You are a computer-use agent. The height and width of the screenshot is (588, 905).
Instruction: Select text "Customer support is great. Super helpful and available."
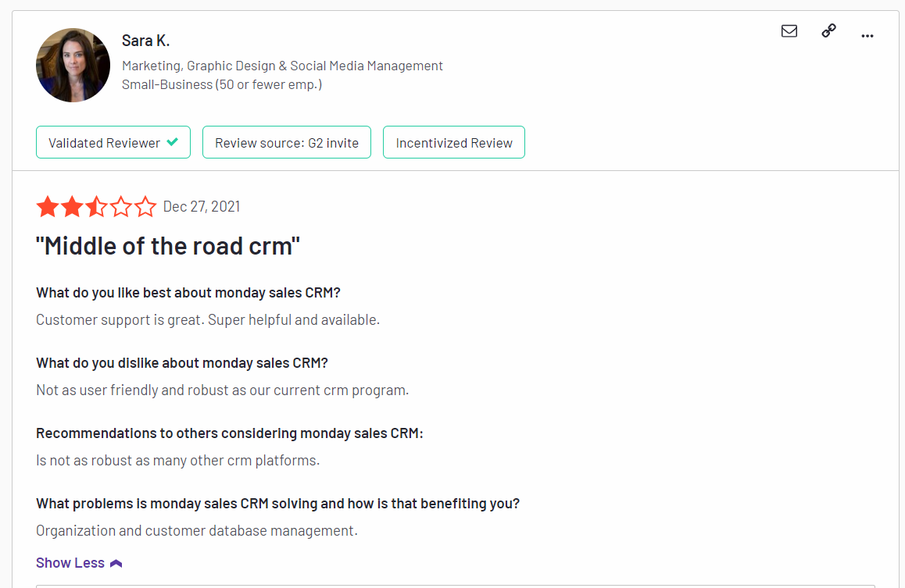(208, 320)
